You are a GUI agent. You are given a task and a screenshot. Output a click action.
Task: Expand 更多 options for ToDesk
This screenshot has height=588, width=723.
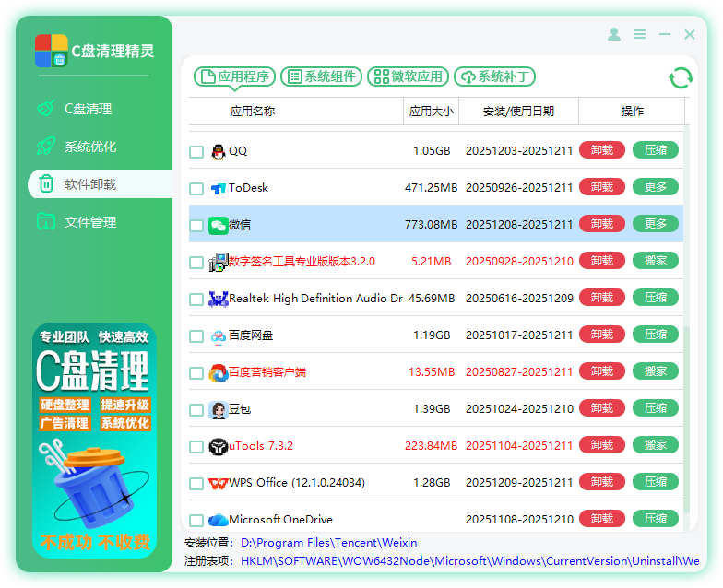click(x=656, y=187)
